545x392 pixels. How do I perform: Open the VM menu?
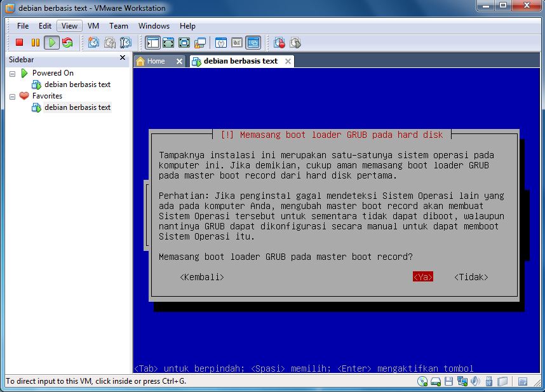pyautogui.click(x=93, y=26)
